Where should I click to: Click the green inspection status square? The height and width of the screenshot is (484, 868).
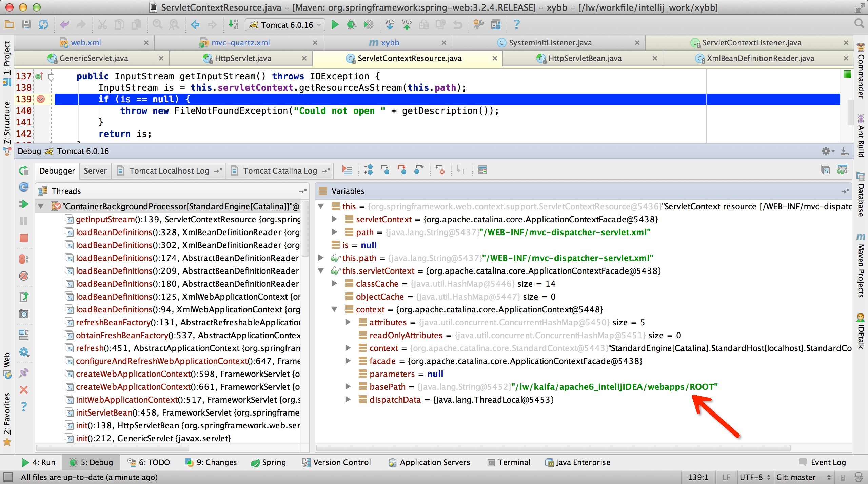point(847,74)
